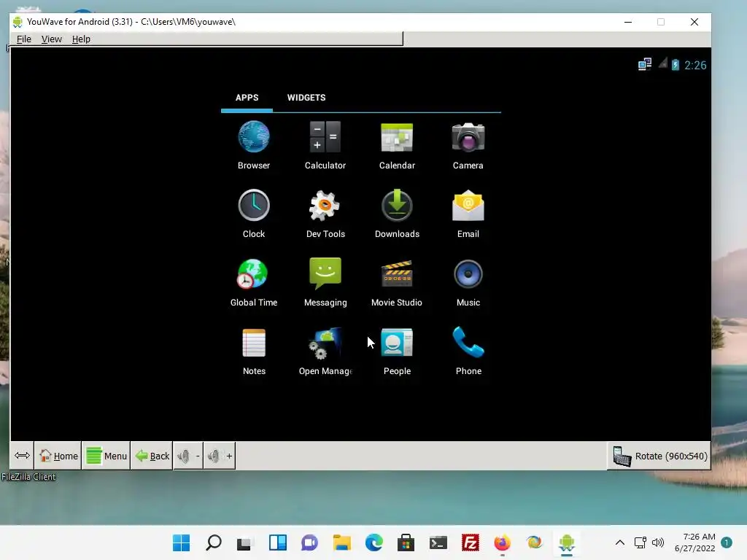
Task: Open File Explorer from taskbar
Action: (x=341, y=542)
